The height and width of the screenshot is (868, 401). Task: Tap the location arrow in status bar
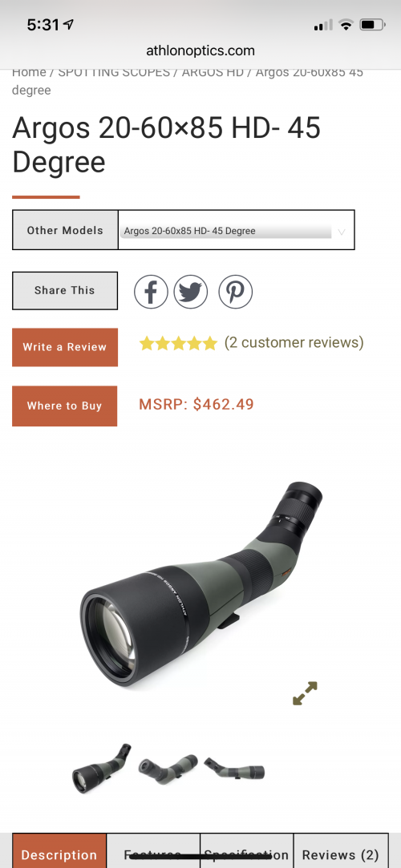point(69,24)
